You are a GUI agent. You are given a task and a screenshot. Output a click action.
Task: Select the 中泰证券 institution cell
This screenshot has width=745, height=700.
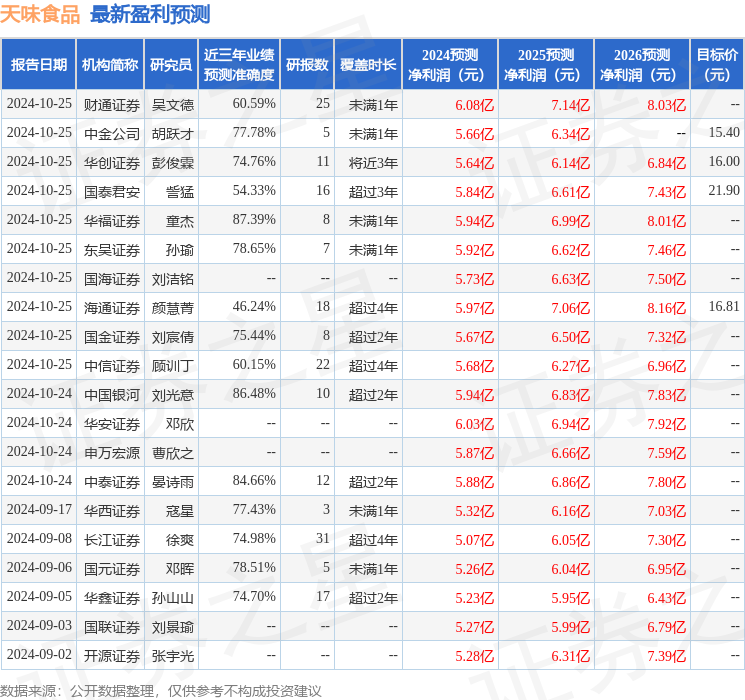[112, 481]
